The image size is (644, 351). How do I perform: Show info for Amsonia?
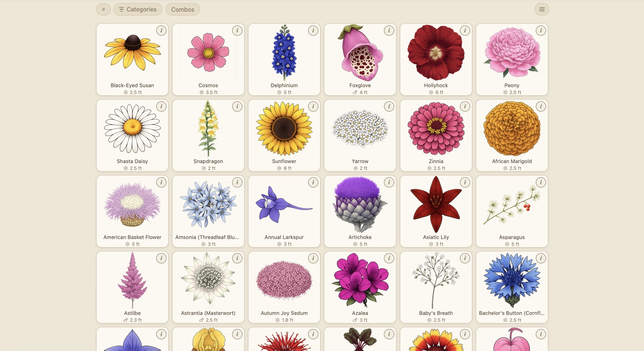[237, 182]
